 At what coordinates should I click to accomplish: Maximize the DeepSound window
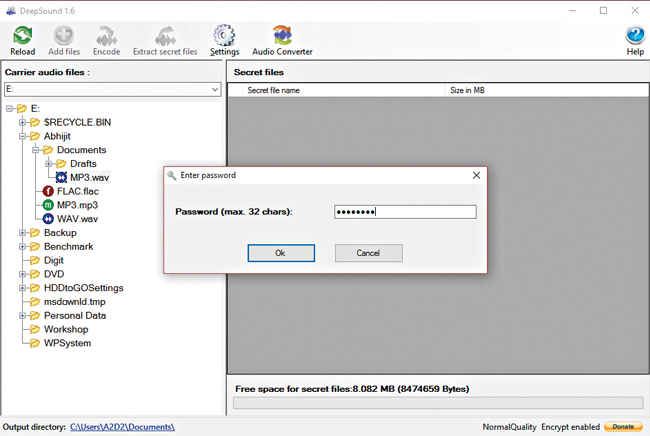coord(604,11)
